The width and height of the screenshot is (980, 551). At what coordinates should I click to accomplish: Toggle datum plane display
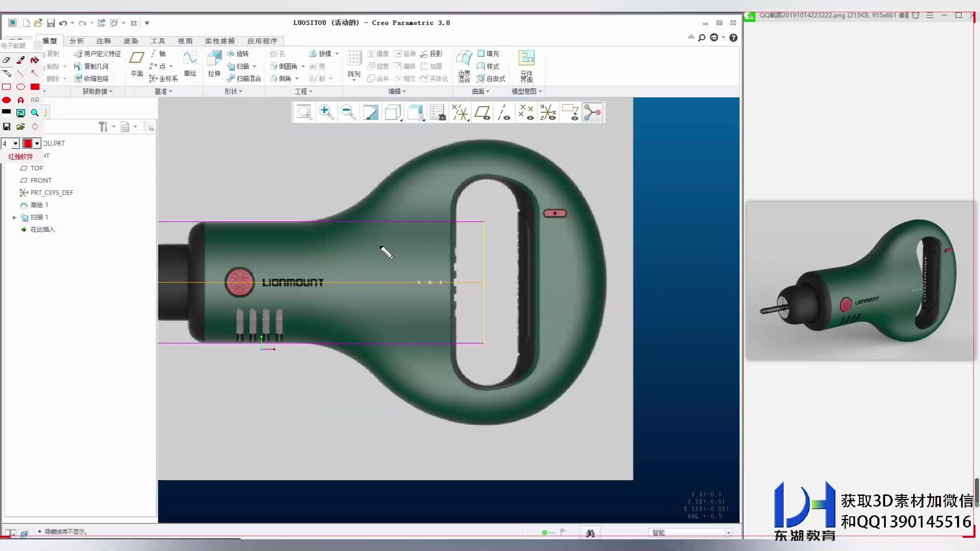point(482,112)
